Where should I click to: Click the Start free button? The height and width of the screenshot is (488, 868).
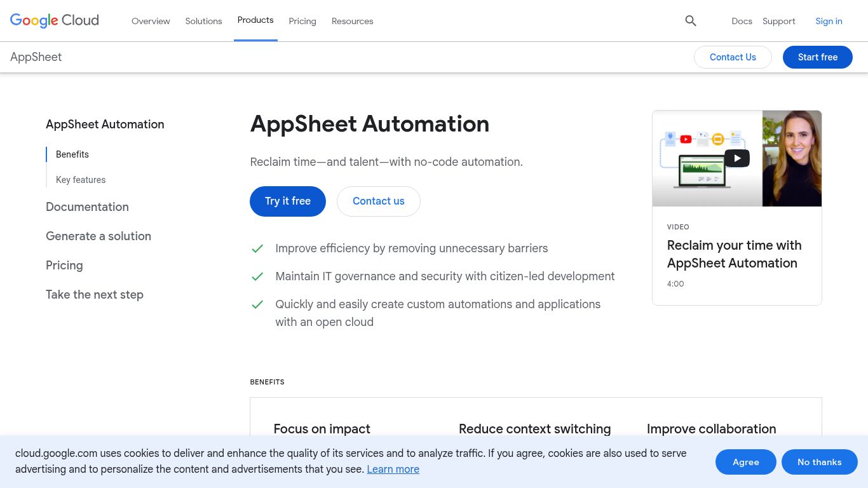[818, 57]
